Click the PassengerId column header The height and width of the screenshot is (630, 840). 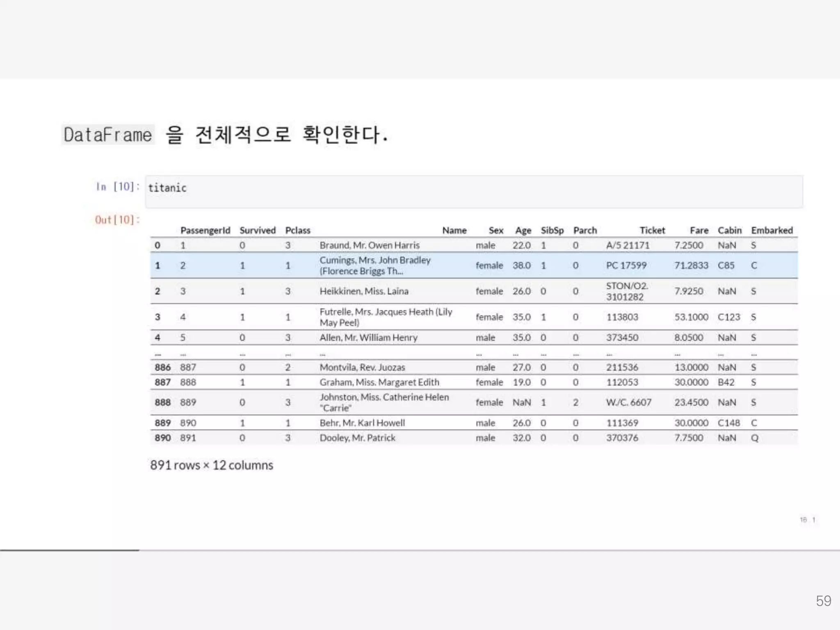[205, 231]
